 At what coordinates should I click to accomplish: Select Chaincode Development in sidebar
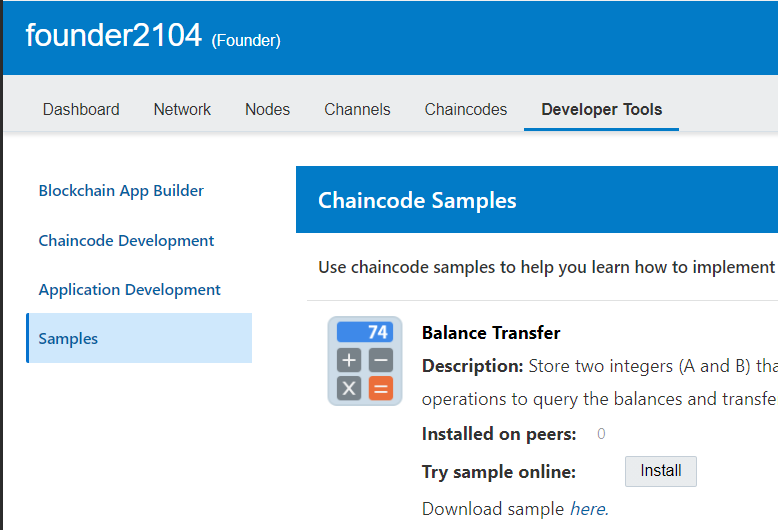[x=126, y=241]
